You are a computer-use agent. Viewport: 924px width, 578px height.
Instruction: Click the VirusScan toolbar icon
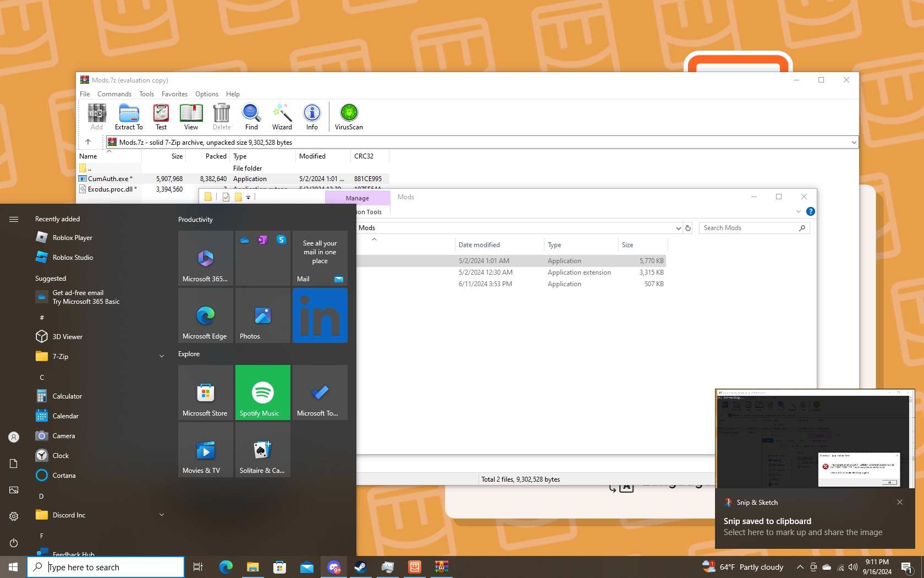[x=349, y=117]
